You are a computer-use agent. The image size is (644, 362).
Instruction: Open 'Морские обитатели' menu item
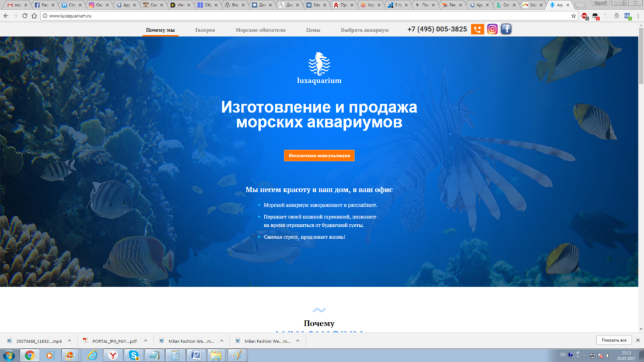260,30
